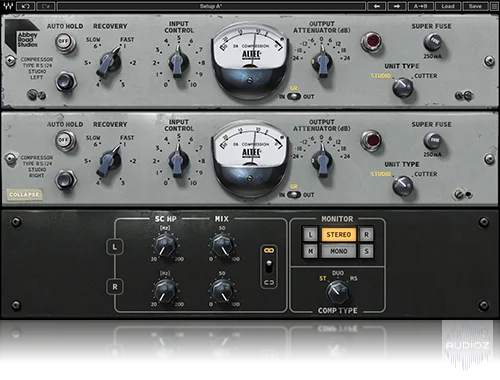Screen dimensions: 500x380
Task: Click the SC HP knob in the R row
Action: click(165, 291)
